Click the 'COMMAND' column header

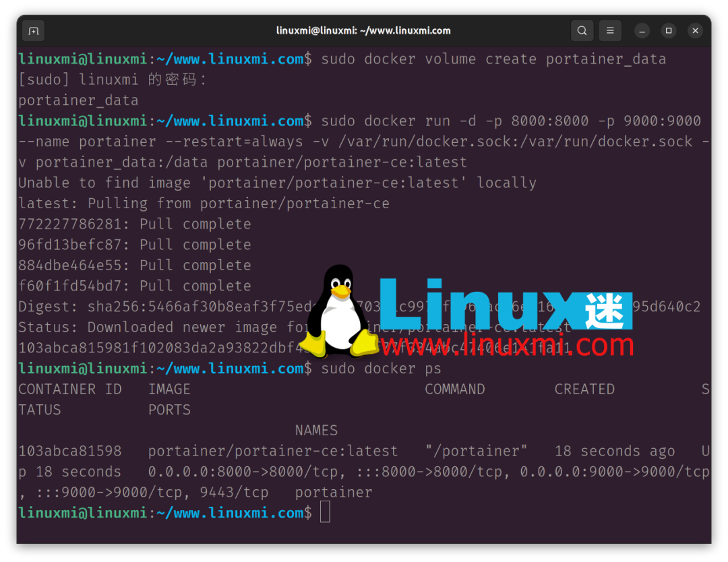[455, 389]
